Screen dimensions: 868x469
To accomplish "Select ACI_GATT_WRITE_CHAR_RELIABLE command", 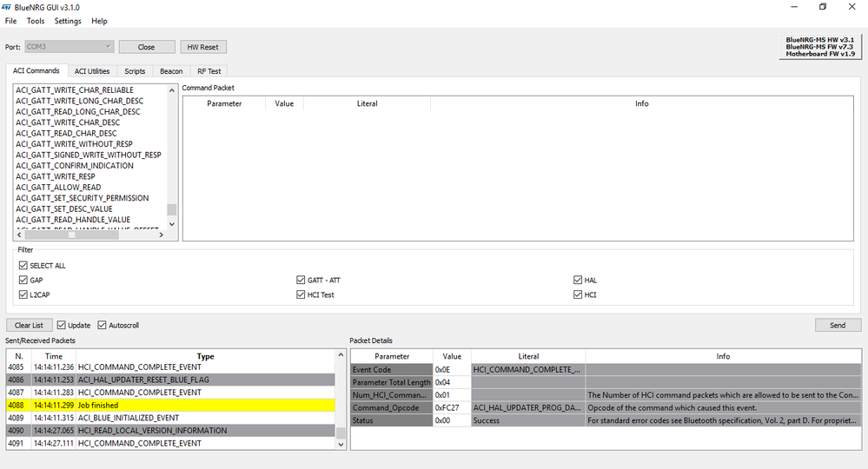I will coord(75,90).
